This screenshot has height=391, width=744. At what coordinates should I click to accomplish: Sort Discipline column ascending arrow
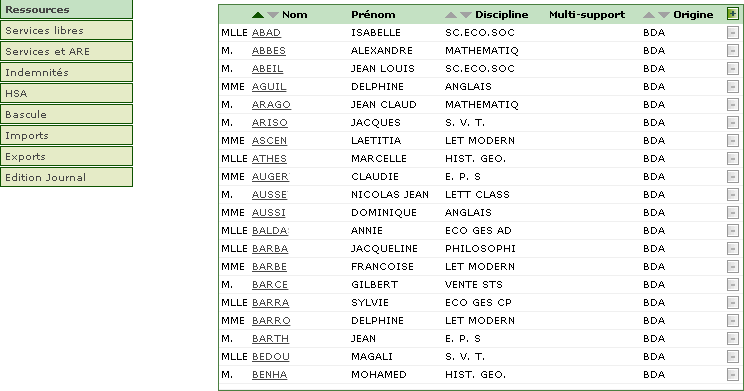tap(451, 15)
